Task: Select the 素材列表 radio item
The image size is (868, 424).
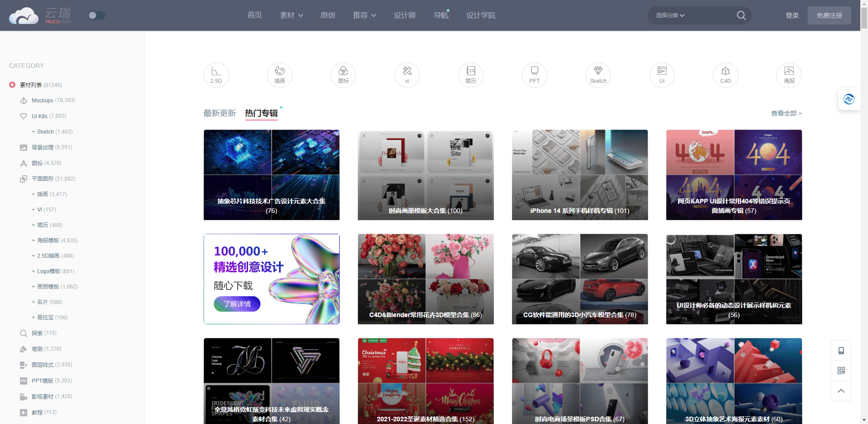Action: point(12,85)
